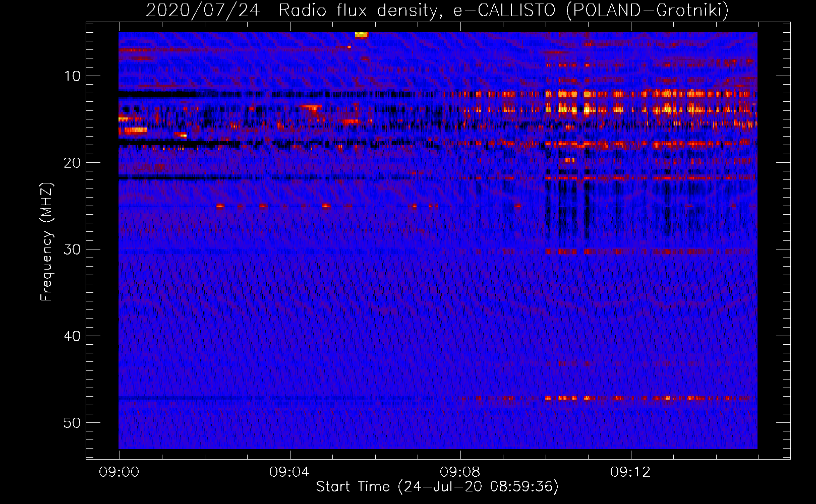
Task: Click the 'Start Time (24-Jul-20 08:59:36)' label
Action: point(437,487)
